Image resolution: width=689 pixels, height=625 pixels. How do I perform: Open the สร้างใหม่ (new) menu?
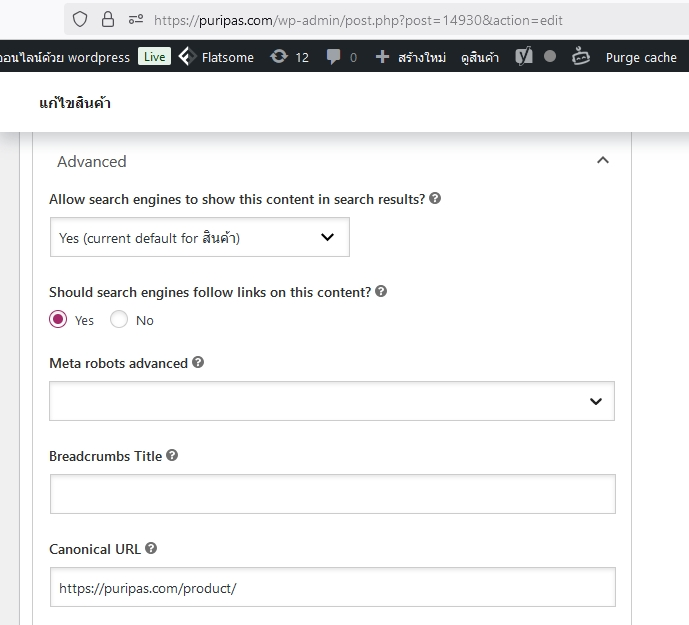tap(411, 57)
